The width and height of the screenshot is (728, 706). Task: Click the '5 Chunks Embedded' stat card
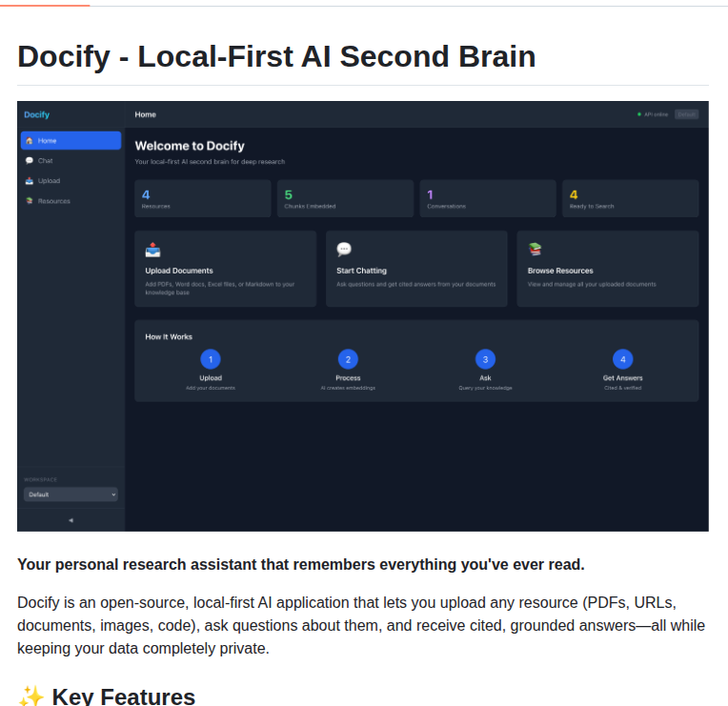[345, 199]
